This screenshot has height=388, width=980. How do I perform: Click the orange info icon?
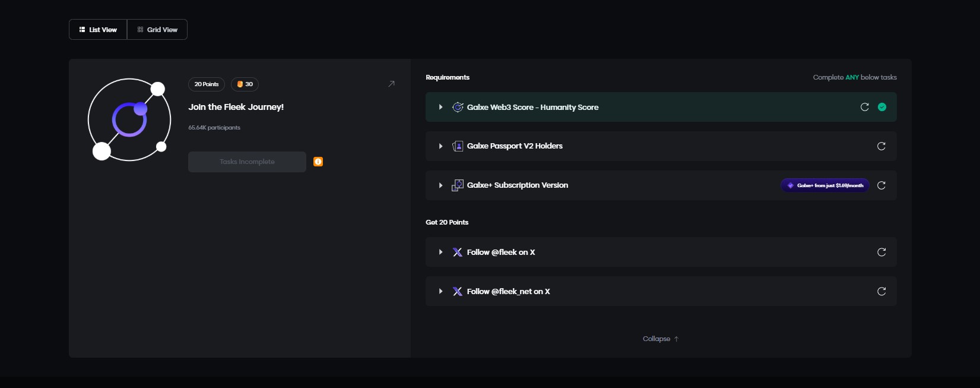coord(318,162)
